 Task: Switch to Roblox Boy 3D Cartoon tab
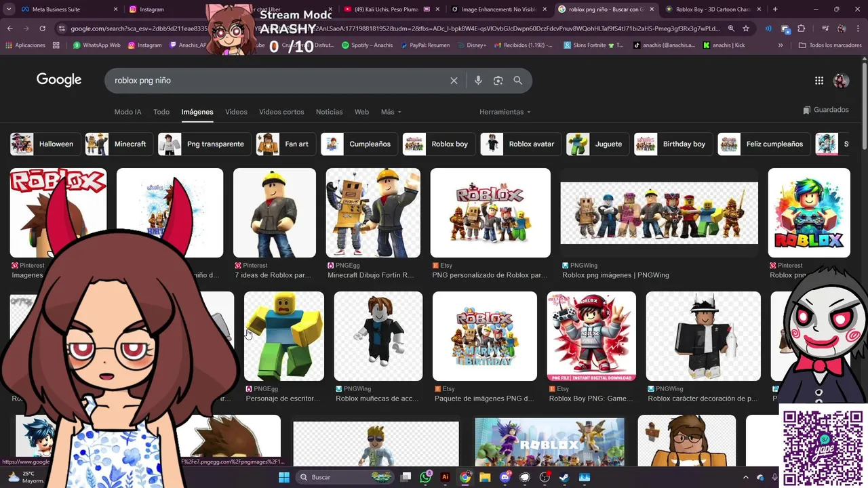712,9
